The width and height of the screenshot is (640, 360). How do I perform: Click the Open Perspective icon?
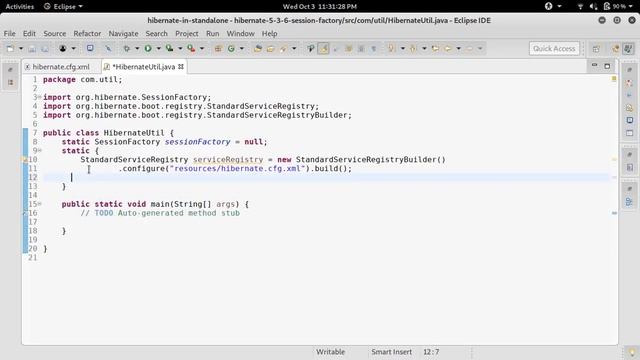[596, 49]
